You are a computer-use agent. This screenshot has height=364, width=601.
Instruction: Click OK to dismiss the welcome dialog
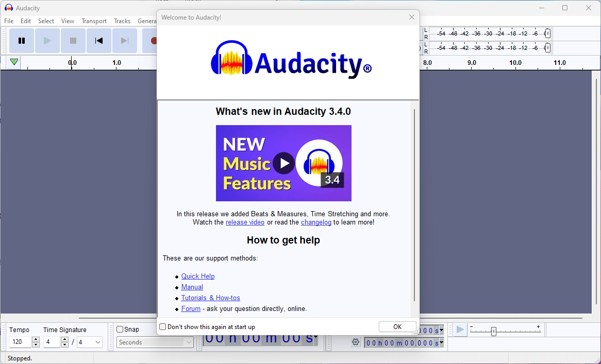pos(397,327)
